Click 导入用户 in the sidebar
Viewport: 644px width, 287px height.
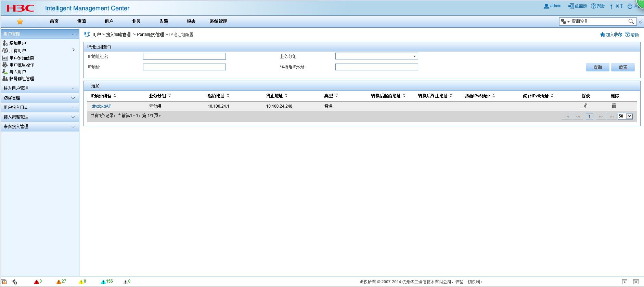pyautogui.click(x=17, y=72)
